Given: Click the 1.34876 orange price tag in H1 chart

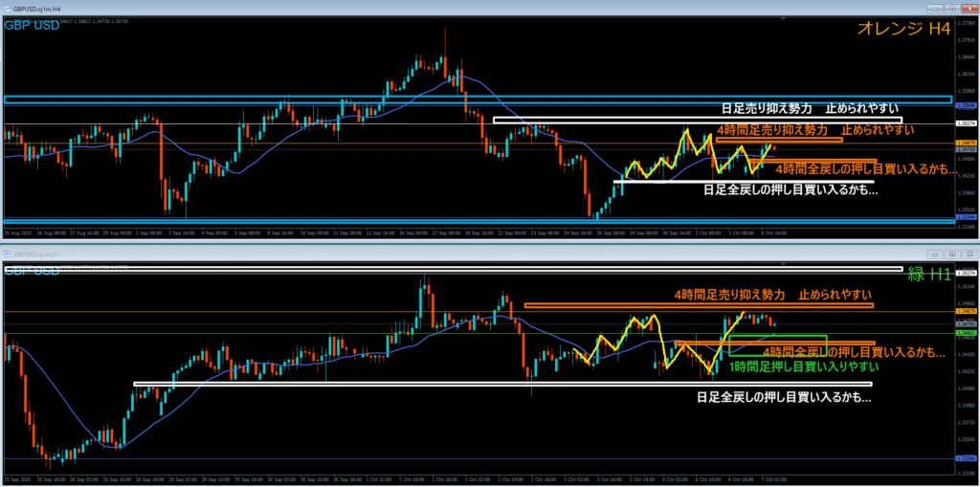Looking at the screenshot, I should [x=966, y=311].
